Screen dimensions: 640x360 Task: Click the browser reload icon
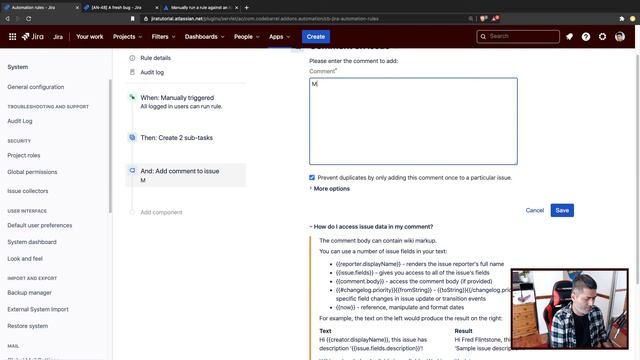28,19
